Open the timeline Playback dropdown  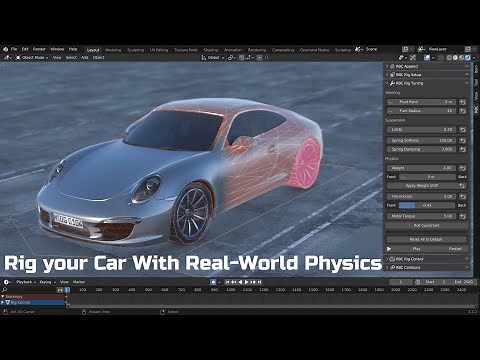click(26, 282)
